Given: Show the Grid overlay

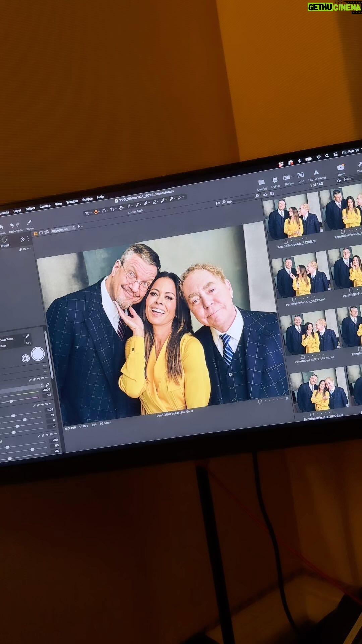Looking at the screenshot, I should coord(301,175).
